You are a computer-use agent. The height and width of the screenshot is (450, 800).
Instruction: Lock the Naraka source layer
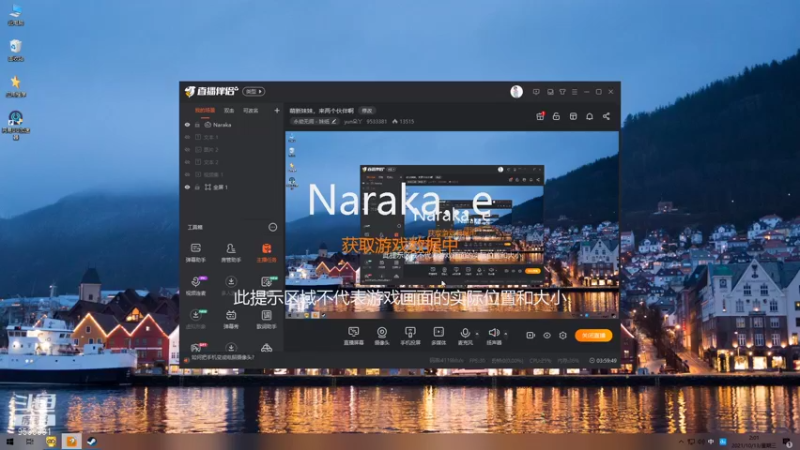(197, 124)
